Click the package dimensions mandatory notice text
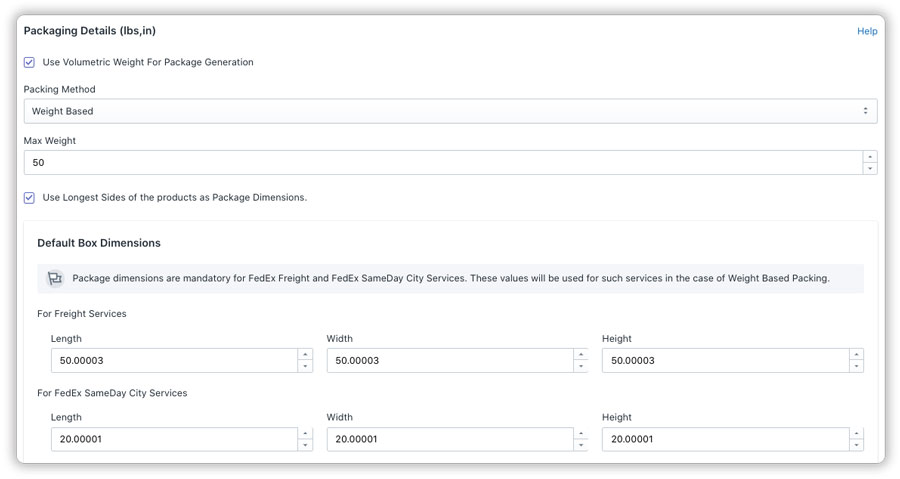This screenshot has height=479, width=900. click(451, 278)
